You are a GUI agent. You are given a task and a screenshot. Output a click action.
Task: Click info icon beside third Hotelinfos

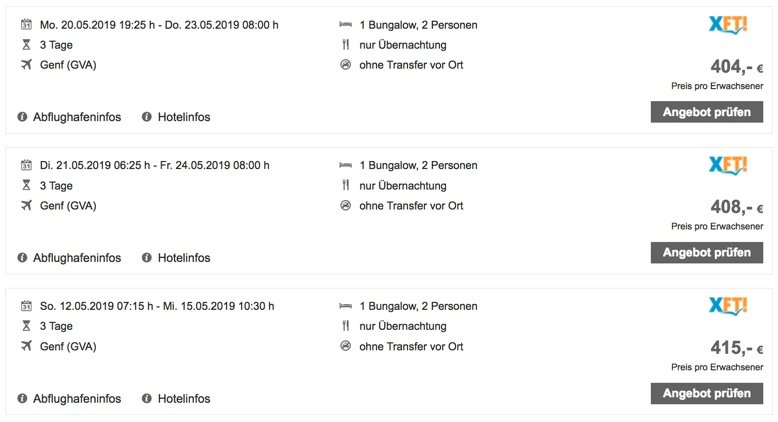(x=147, y=398)
